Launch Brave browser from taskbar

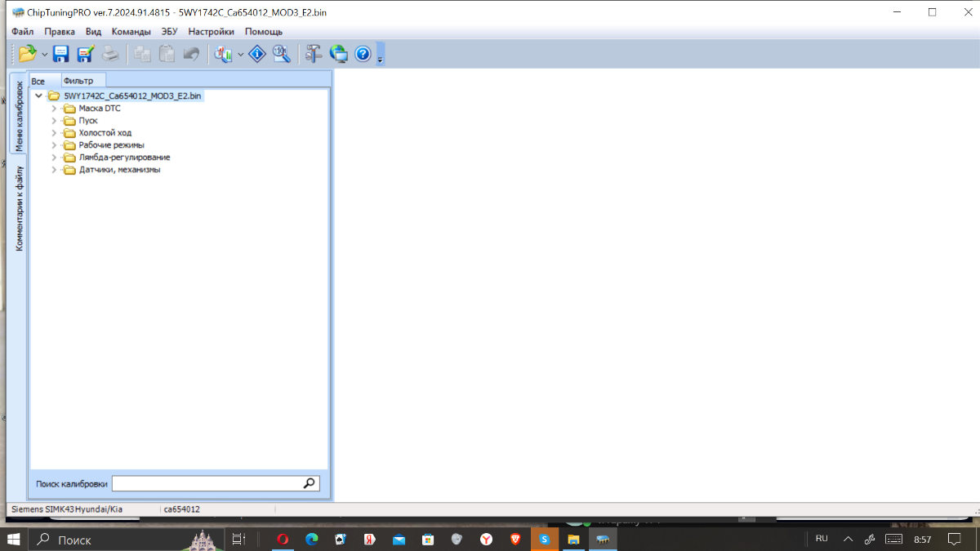[515, 539]
